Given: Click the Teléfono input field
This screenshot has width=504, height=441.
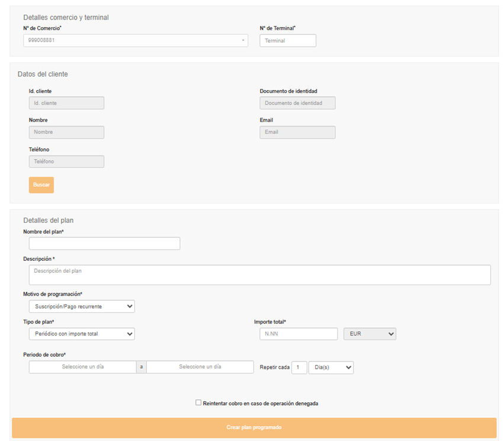Looking at the screenshot, I should click(66, 161).
